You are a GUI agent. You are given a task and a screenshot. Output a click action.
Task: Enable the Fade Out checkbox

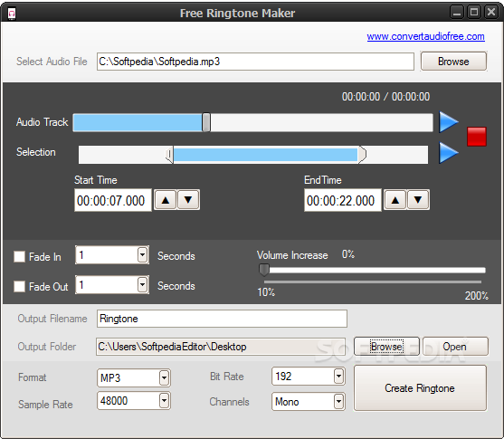coord(19,286)
